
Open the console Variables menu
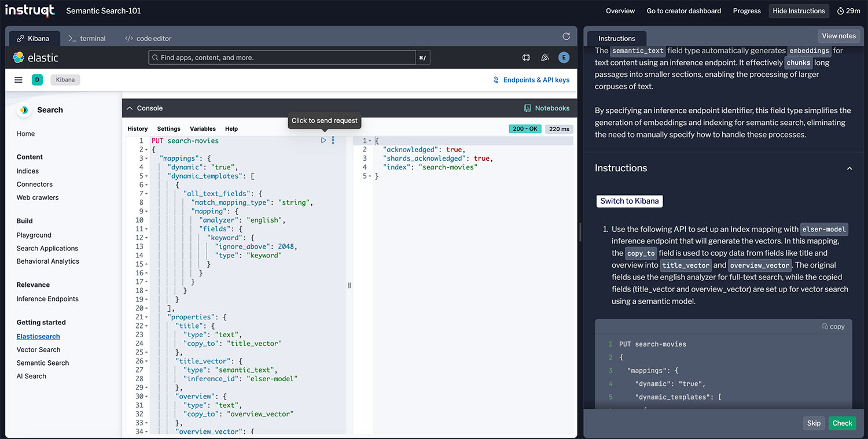click(x=203, y=128)
